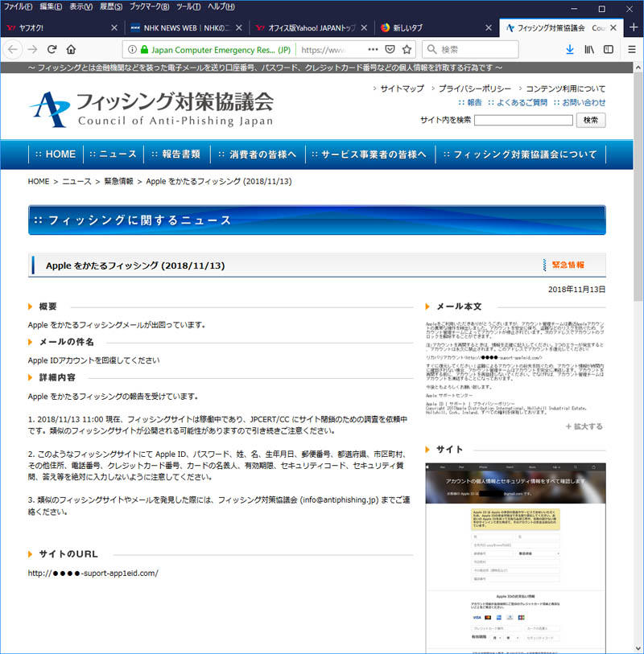Click the browser back arrow button
The height and width of the screenshot is (654, 644).
(x=13, y=49)
